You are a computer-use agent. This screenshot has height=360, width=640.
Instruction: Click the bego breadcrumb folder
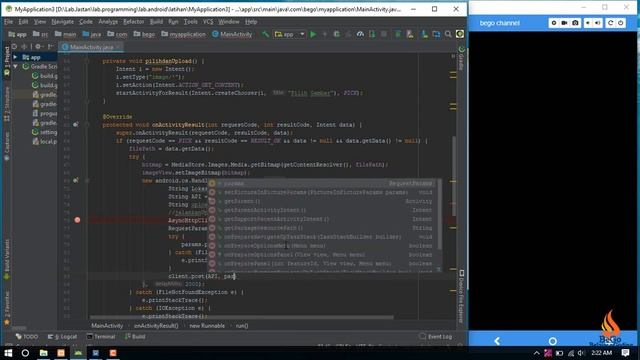[x=144, y=34]
